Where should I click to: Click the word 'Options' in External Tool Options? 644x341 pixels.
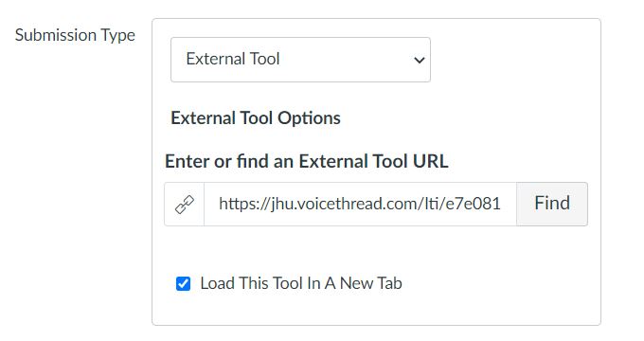coord(309,118)
